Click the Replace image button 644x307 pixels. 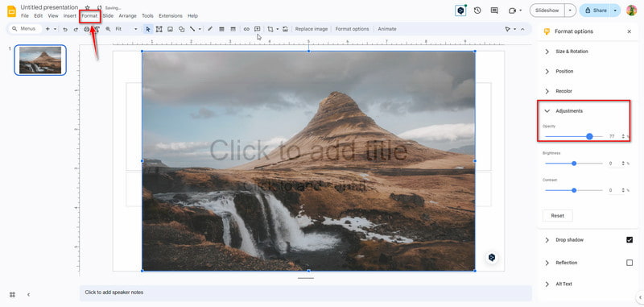[312, 29]
